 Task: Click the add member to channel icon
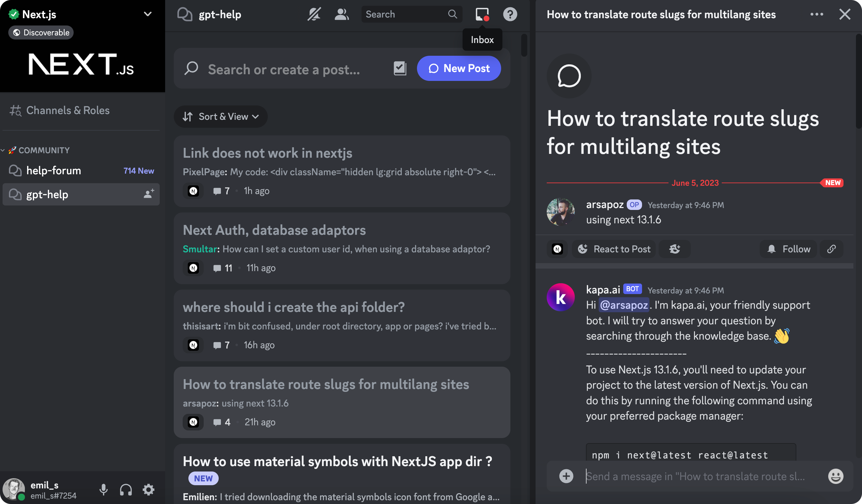149,194
